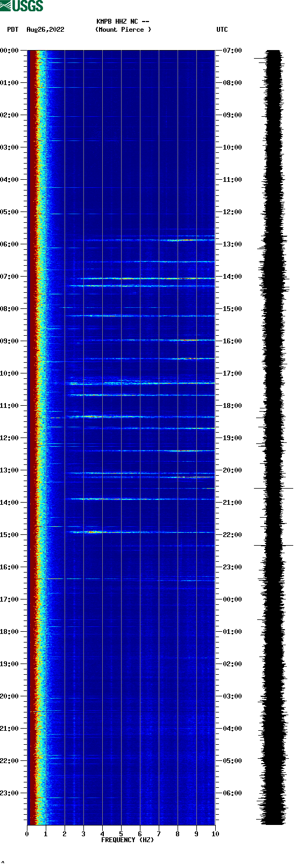Click the red 8.5 Hz burst near 09:30 PDT
This screenshot has height=868, width=297.
(192, 358)
